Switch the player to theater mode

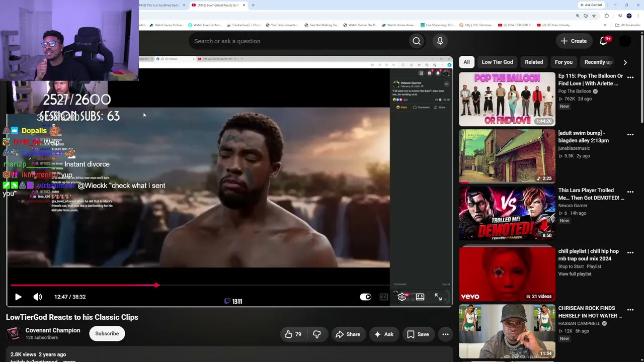click(x=420, y=297)
